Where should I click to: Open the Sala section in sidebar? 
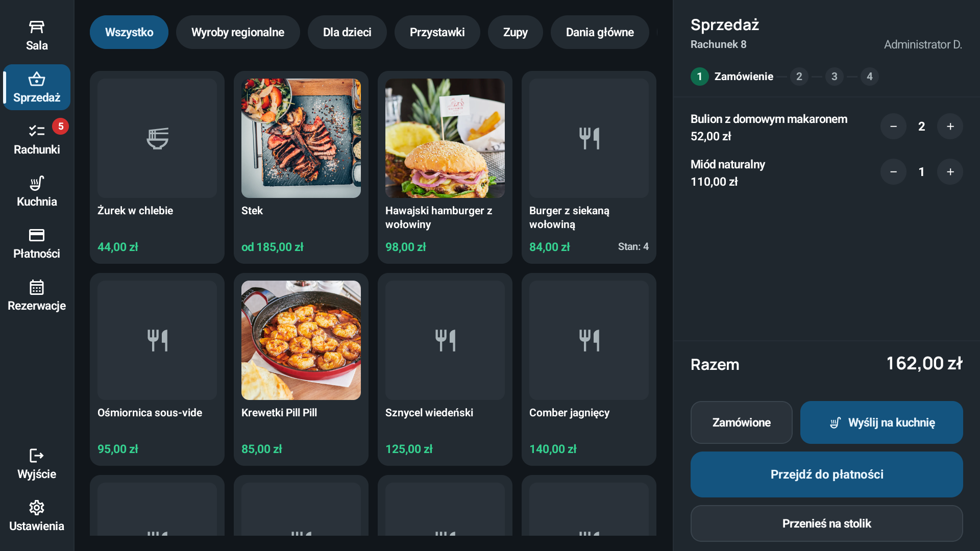point(37,36)
